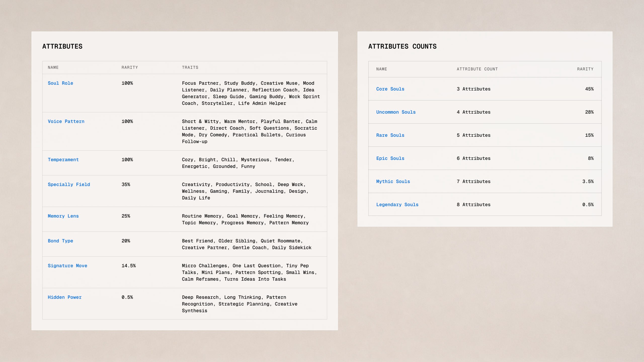Open the Signature Move link

tap(67, 266)
